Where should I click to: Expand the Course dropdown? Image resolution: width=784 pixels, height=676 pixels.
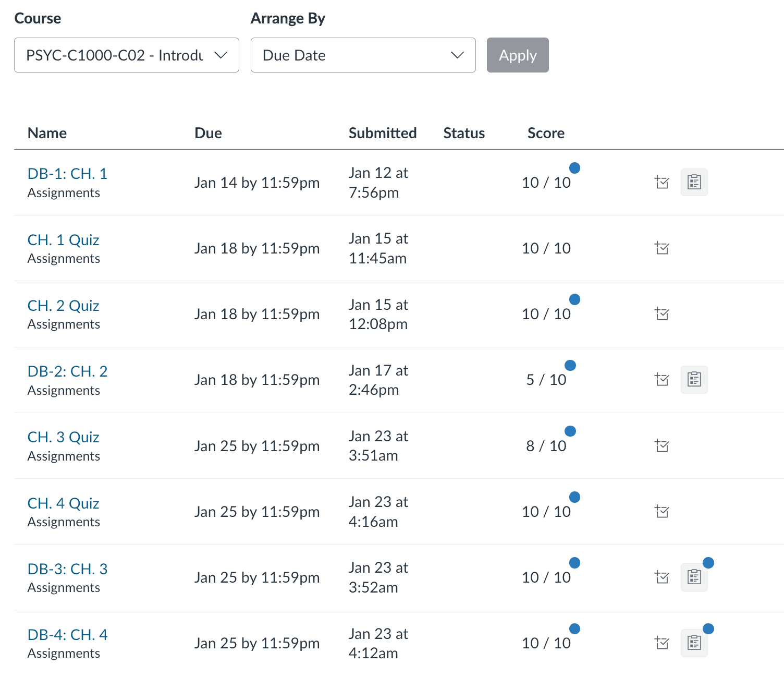[126, 55]
